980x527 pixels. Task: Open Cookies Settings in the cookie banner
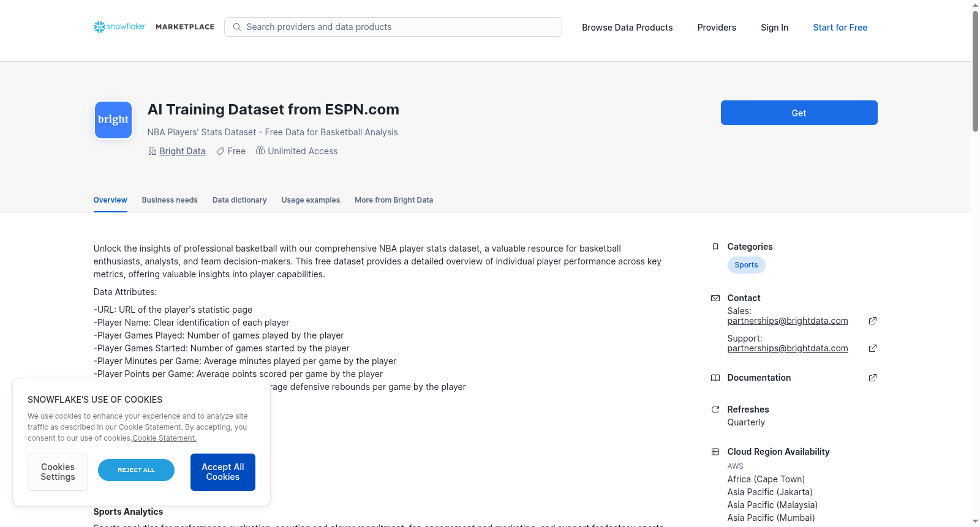pos(58,472)
